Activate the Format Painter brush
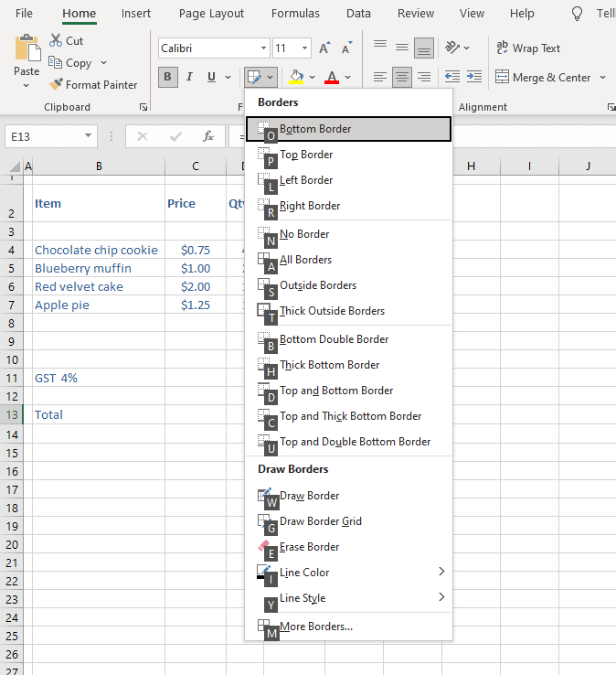The width and height of the screenshot is (616, 675). click(x=56, y=84)
